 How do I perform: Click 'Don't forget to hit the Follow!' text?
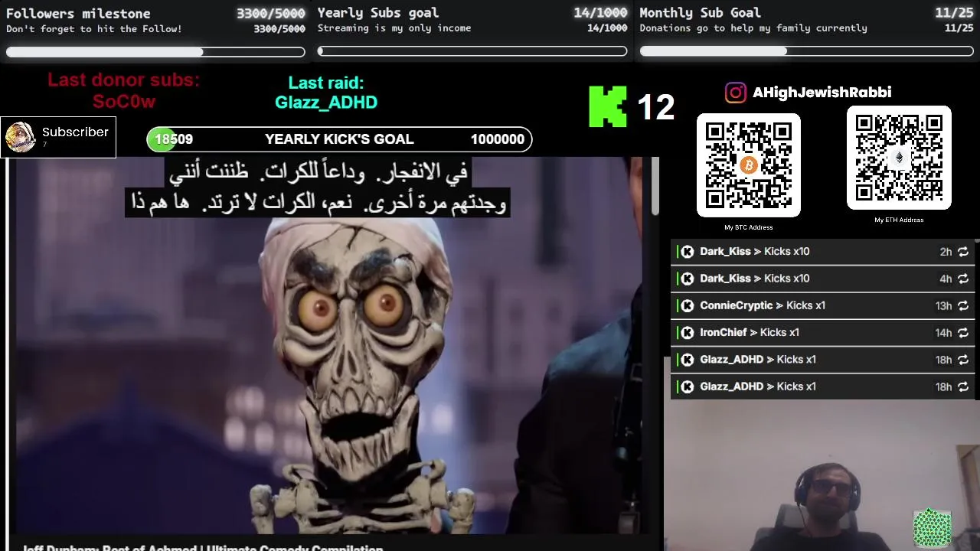coord(94,29)
